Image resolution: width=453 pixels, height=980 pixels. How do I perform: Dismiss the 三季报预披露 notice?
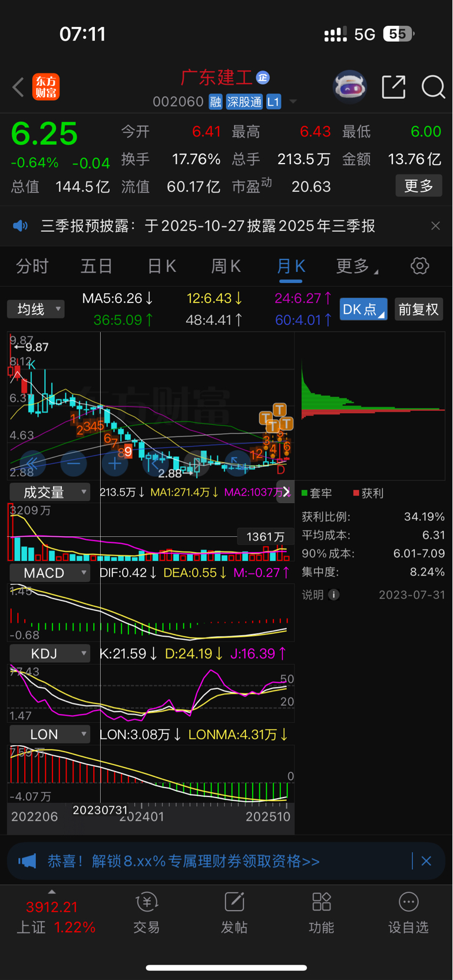tap(435, 226)
